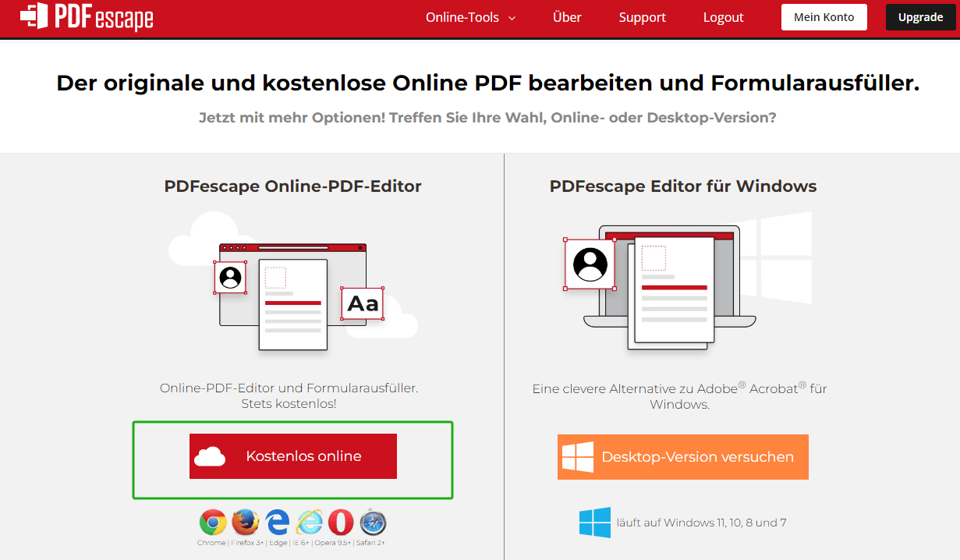Click the PDFescape logo in header
Image resolution: width=960 pixels, height=560 pixels.
tap(86, 16)
